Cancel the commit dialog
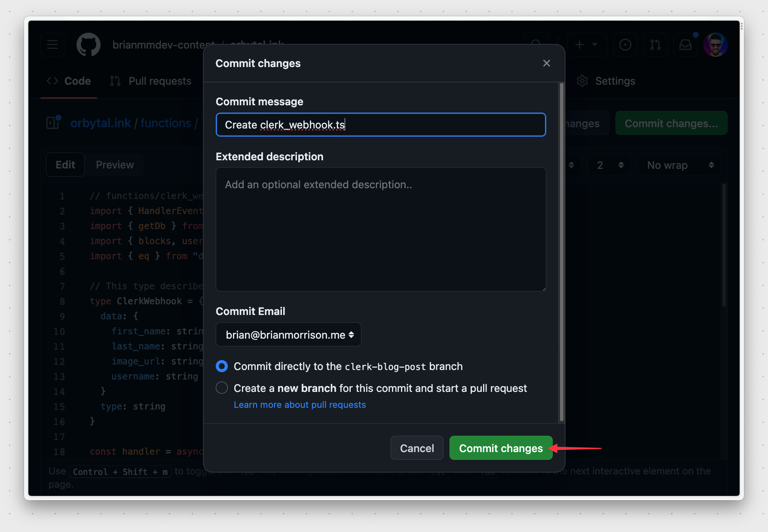This screenshot has height=532, width=768. click(416, 448)
